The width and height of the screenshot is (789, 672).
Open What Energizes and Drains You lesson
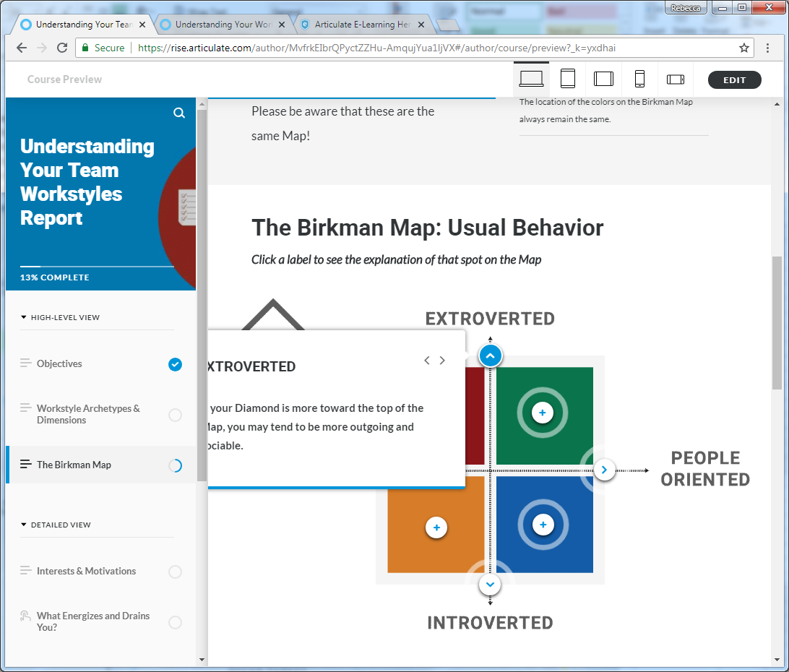pyautogui.click(x=93, y=621)
